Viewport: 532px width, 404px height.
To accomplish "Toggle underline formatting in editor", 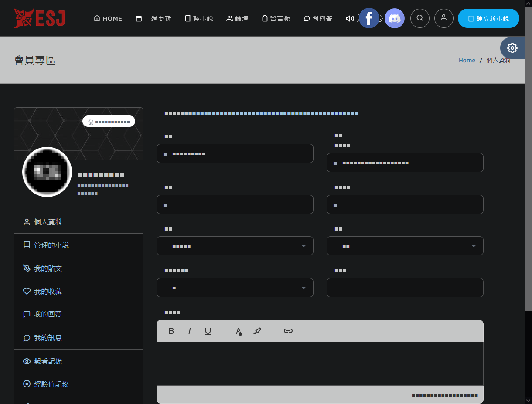I will point(208,331).
